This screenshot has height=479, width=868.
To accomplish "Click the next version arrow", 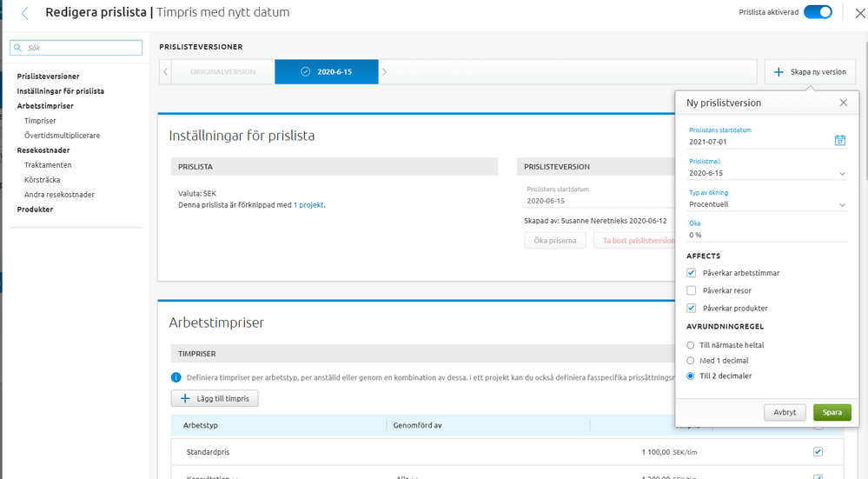I will click(x=385, y=72).
